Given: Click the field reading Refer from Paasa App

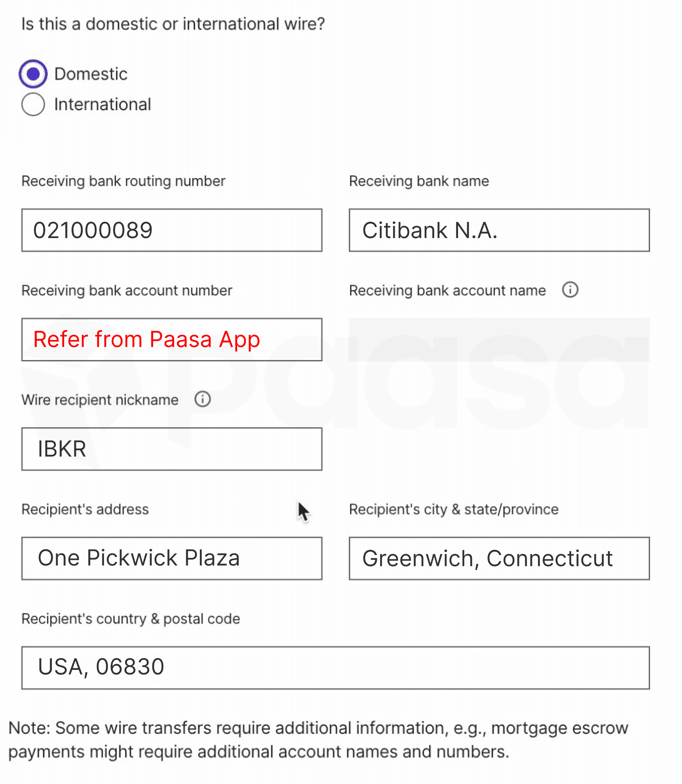Looking at the screenshot, I should point(172,339).
